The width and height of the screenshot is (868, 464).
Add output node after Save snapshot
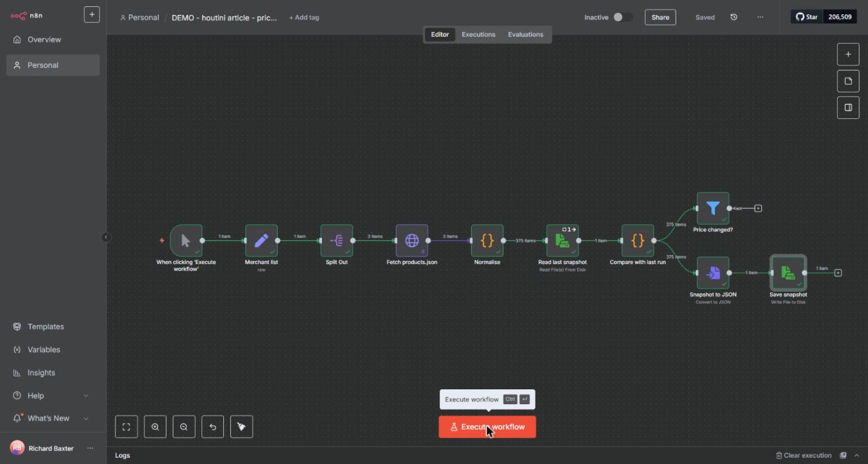pos(838,273)
